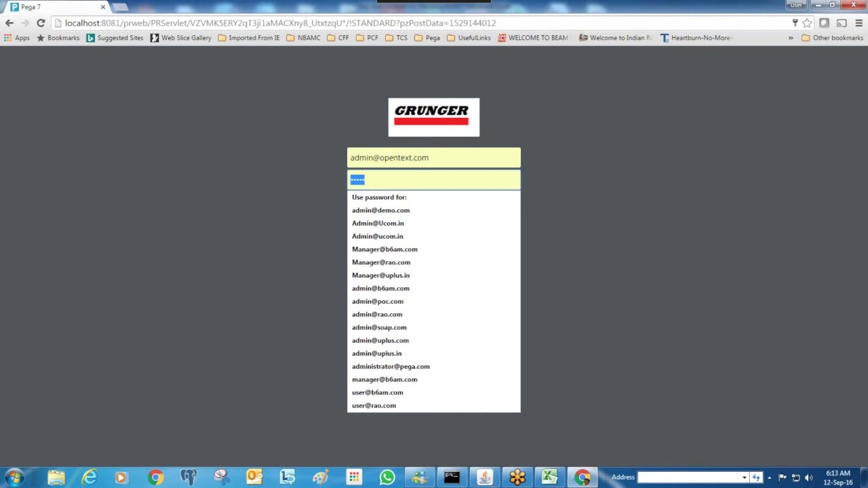Launch Internet Explorer from the taskbar

click(x=90, y=477)
